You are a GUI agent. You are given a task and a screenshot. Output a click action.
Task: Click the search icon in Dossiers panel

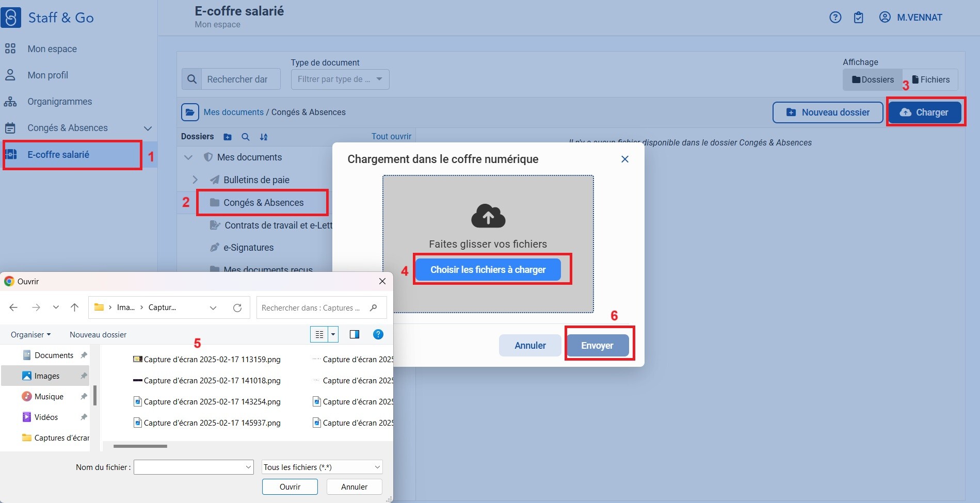click(x=246, y=137)
